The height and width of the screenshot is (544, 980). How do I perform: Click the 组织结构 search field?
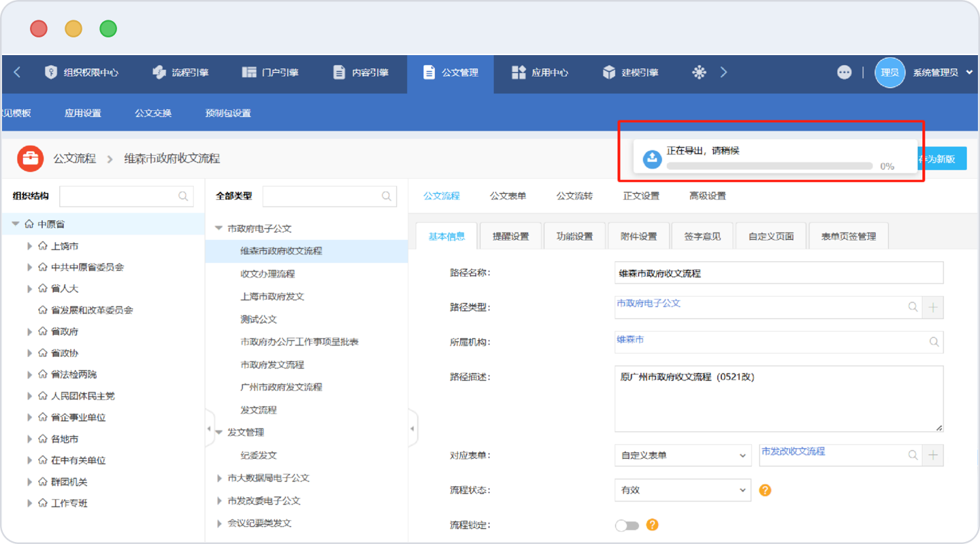coord(127,196)
